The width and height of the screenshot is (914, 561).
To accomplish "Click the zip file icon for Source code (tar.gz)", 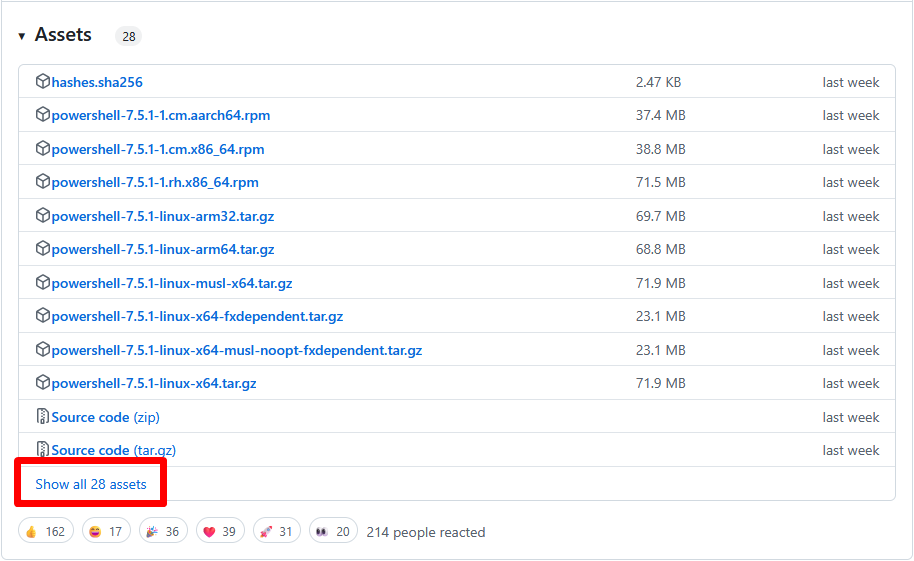I will pyautogui.click(x=43, y=450).
